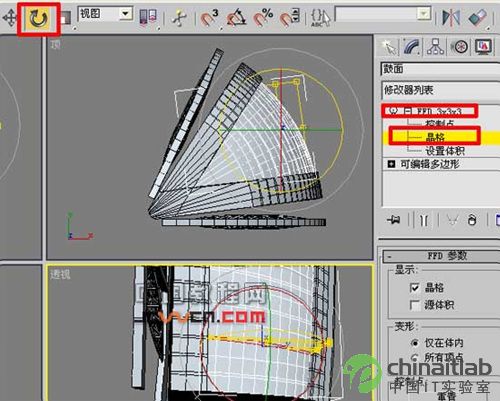Activate the Select and Rotate tool

tap(38, 18)
